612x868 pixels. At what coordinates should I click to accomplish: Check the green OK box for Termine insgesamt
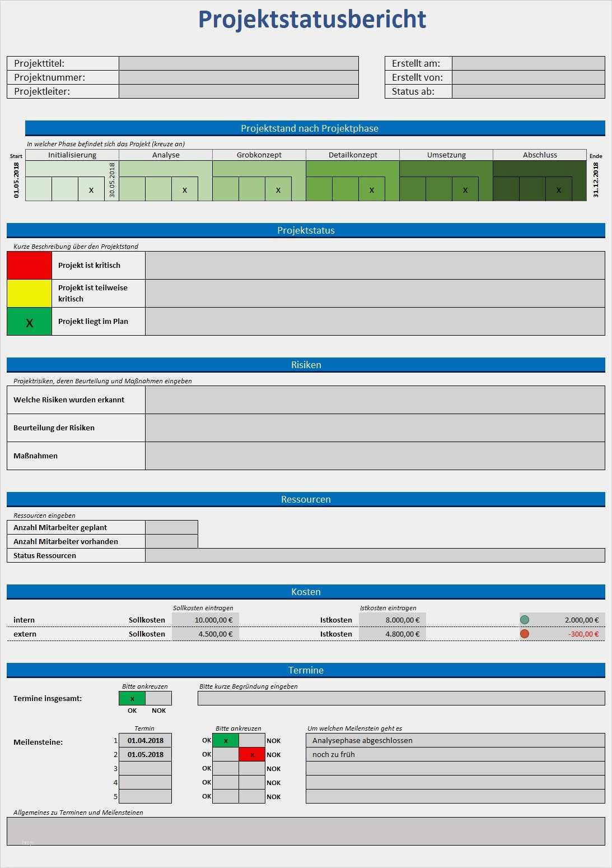click(x=132, y=698)
